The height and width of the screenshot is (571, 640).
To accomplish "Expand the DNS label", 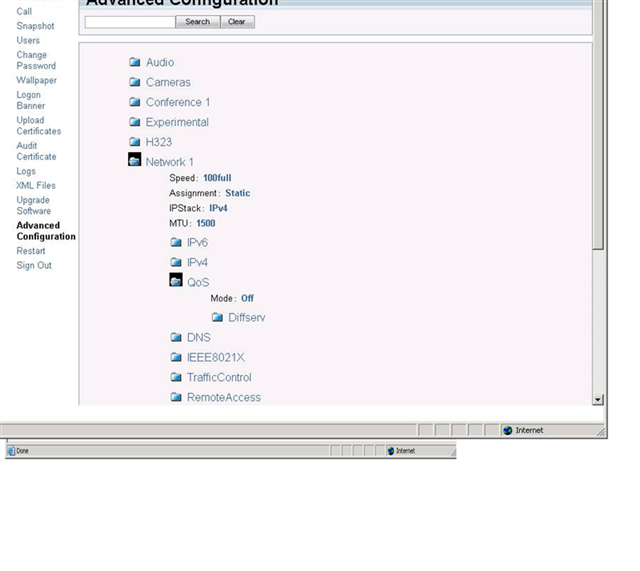I will pyautogui.click(x=199, y=338).
